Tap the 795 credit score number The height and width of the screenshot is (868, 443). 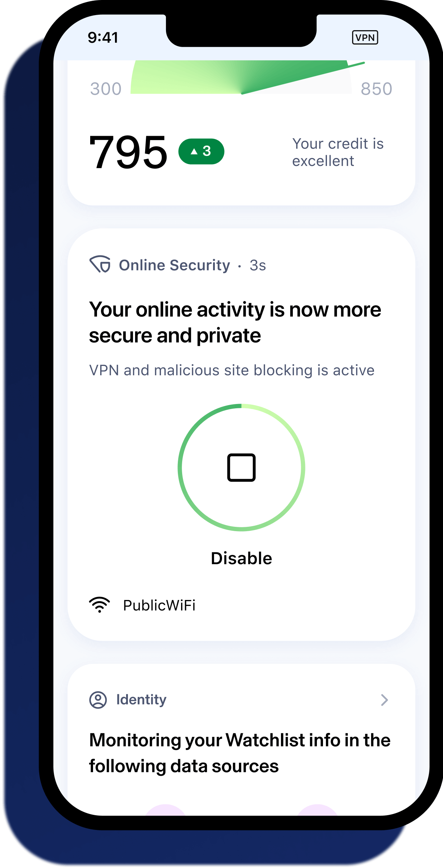coord(128,152)
